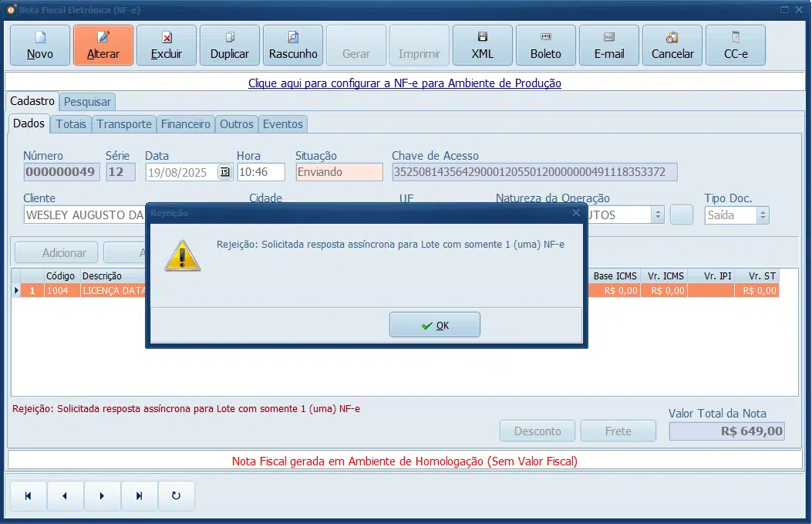Open the Boleto barcode button
Image resolution: width=812 pixels, height=524 pixels.
545,45
